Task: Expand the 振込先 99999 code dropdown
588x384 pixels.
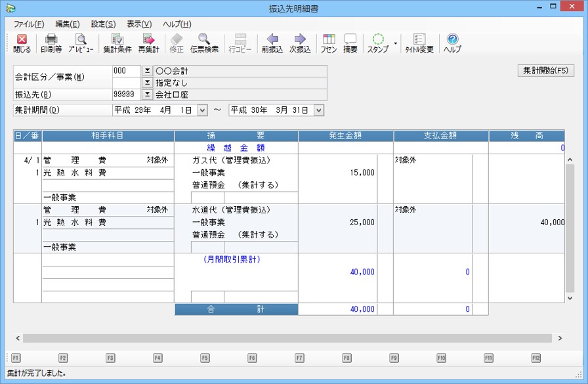Action: pos(147,94)
